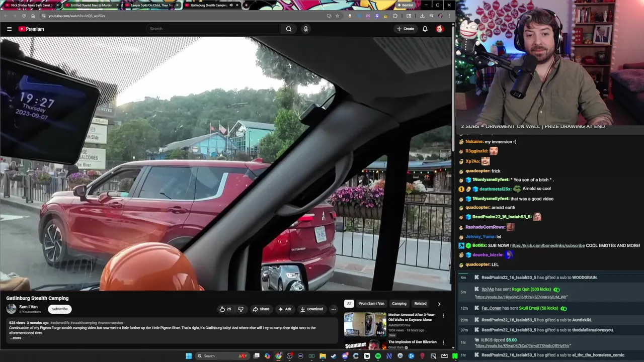Reload the YouTube page
Screen dimensions: 644x362
pyautogui.click(x=24, y=16)
